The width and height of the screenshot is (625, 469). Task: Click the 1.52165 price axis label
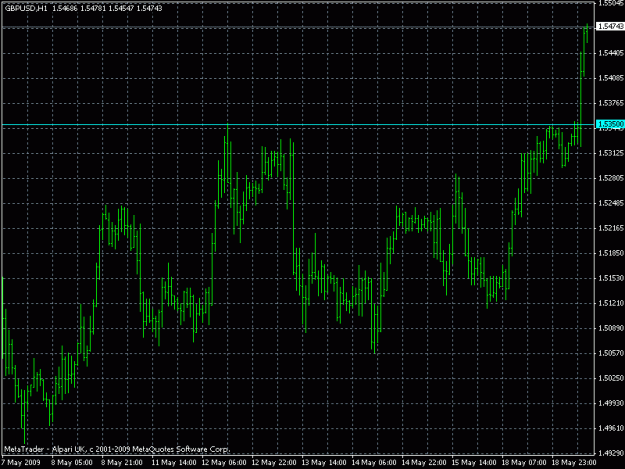point(611,228)
